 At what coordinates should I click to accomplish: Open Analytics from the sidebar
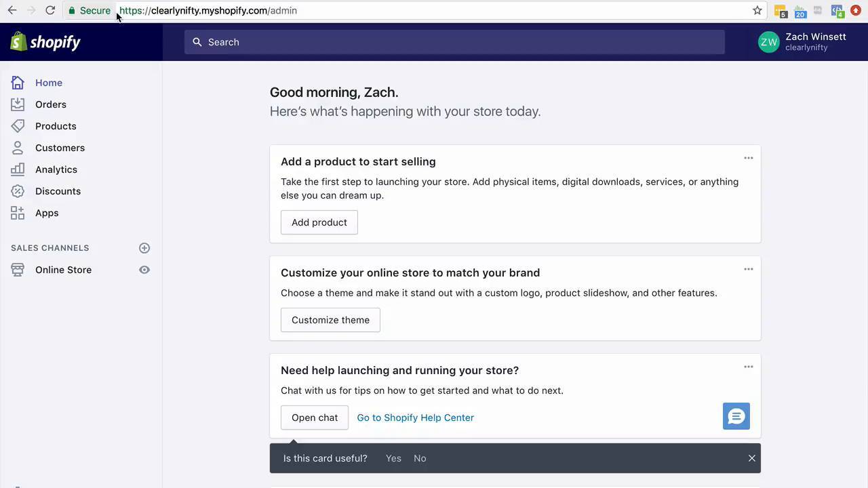(x=56, y=169)
